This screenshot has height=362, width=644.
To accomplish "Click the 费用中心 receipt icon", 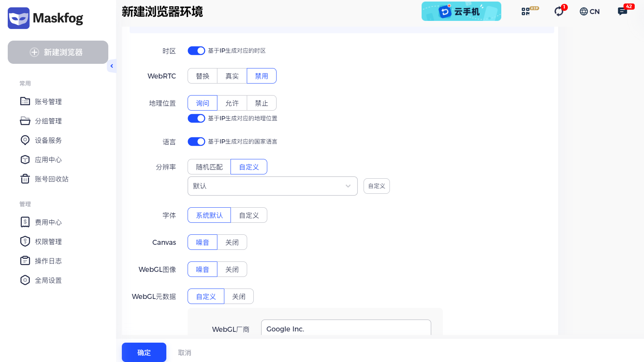I will (x=25, y=222).
